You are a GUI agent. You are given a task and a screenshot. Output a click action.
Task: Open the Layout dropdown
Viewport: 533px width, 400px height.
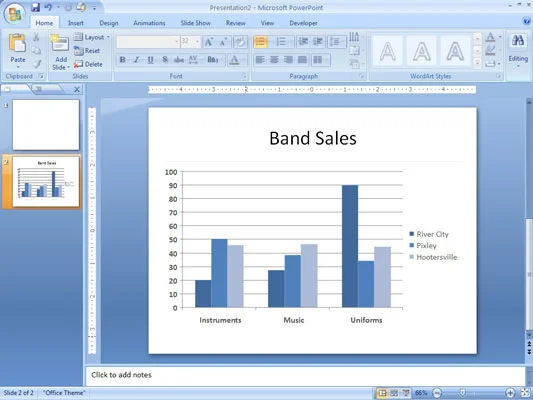point(92,37)
